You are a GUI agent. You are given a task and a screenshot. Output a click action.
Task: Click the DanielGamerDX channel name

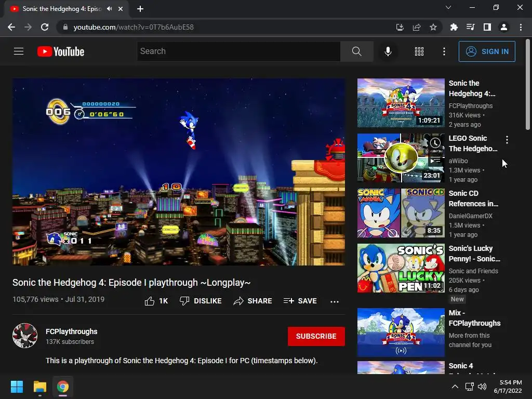tap(470, 216)
